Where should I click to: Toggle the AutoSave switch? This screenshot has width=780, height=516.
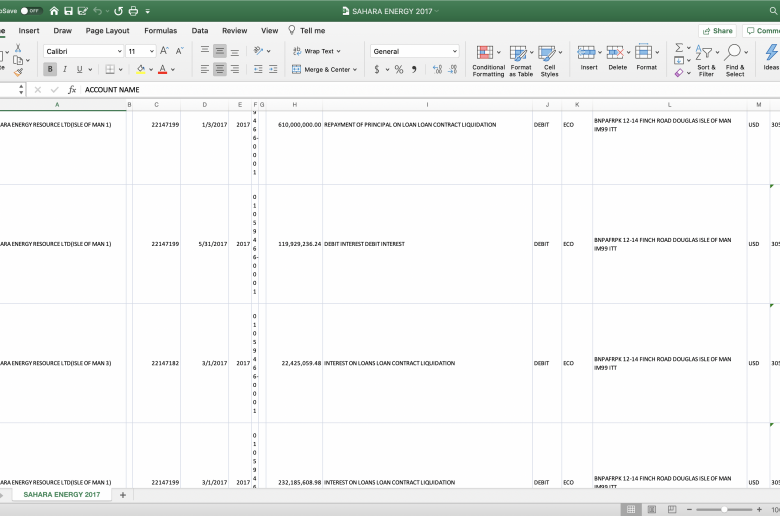(x=31, y=10)
